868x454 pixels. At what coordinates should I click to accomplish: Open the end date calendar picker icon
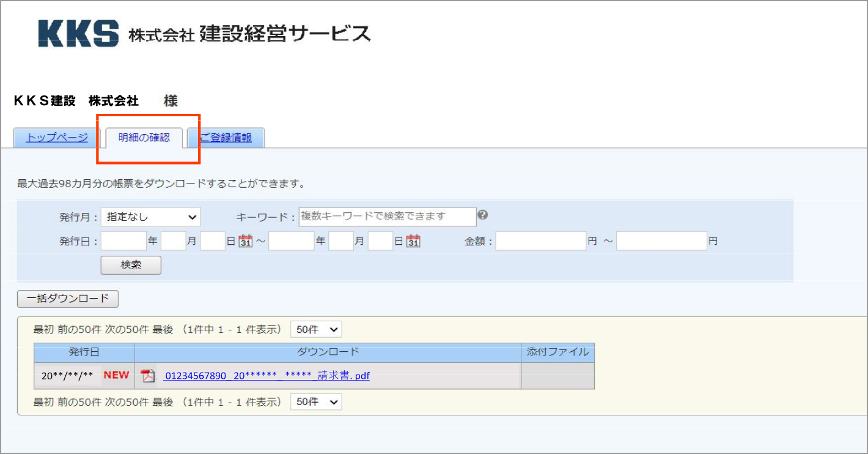coord(413,241)
